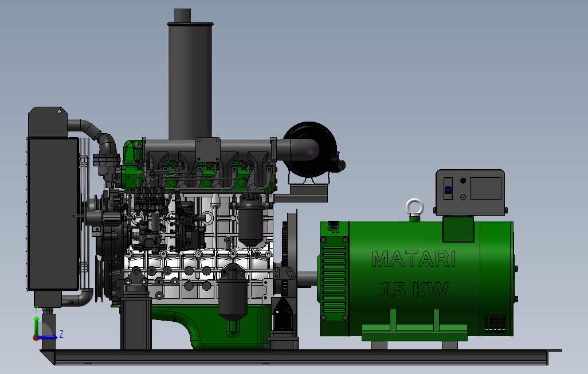Click the display screen on control panel

[485, 188]
